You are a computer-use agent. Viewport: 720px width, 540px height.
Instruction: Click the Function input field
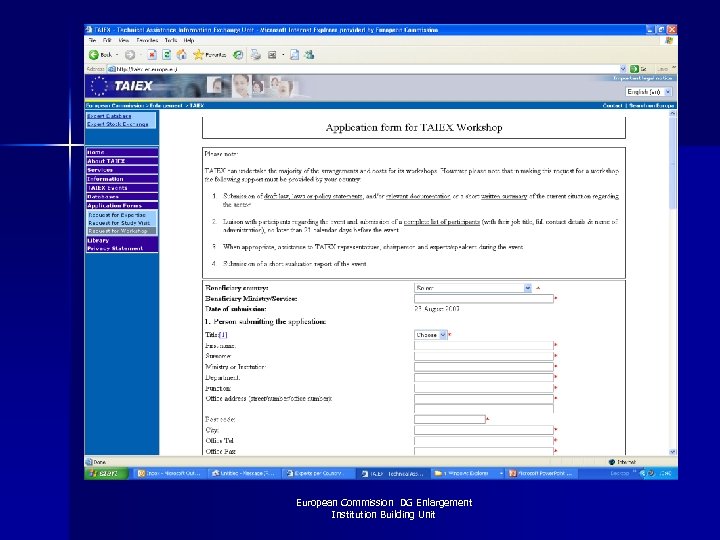pos(484,388)
